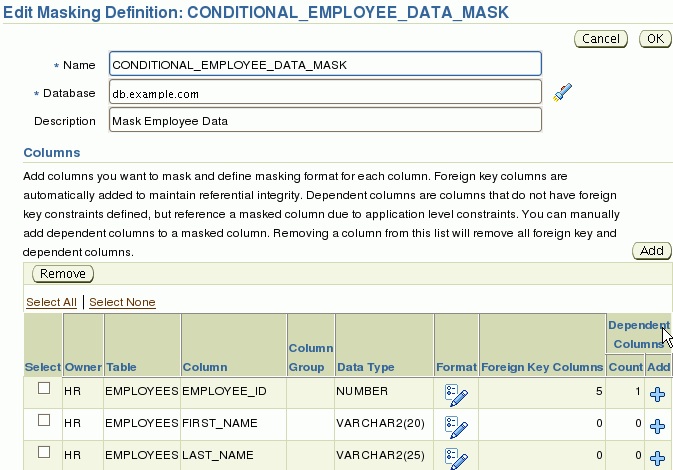Tick the FIRST_NAME row checkbox
Image resolution: width=673 pixels, height=470 pixels.
click(44, 420)
